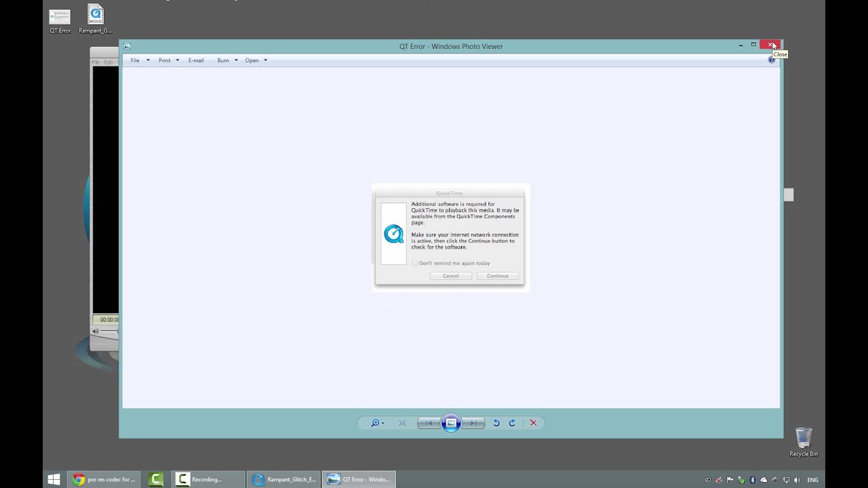The image size is (868, 488).
Task: Open the Camtasia green taskbar icon
Action: (x=156, y=479)
